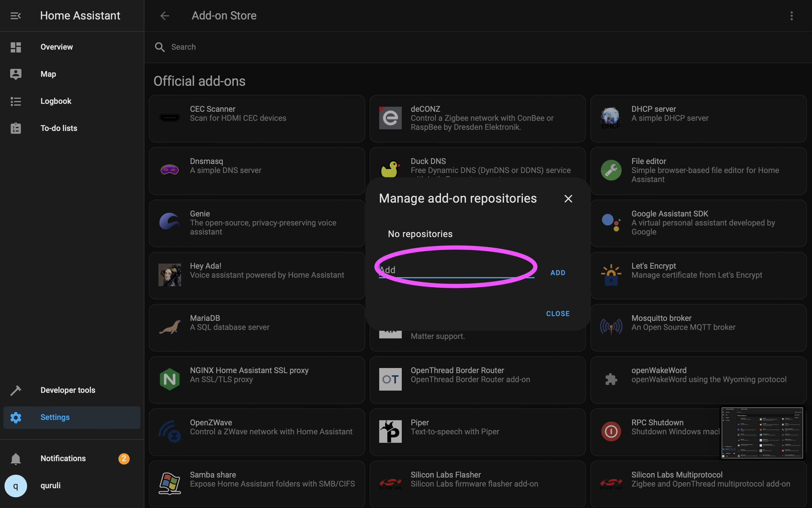Go back using the arrow icon
This screenshot has height=508, width=812.
(165, 16)
